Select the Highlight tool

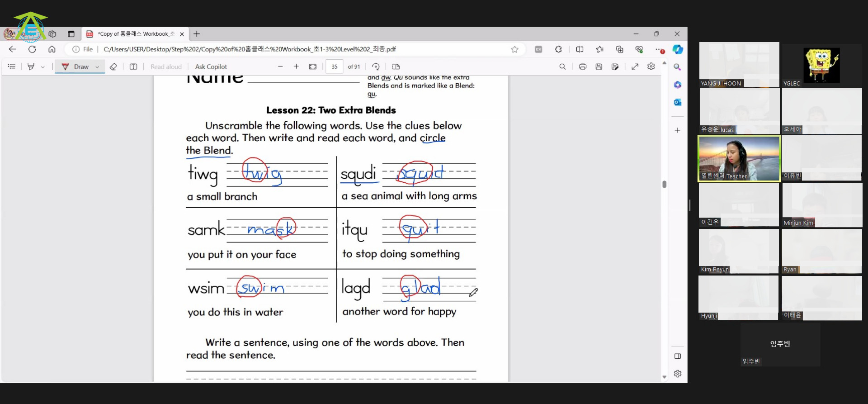[x=31, y=67]
